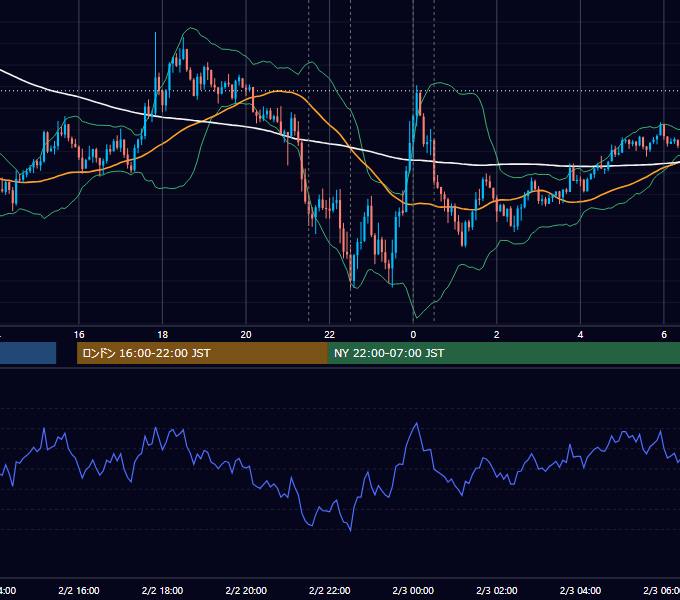
Task: Click the '0' midnight time axis label
Action: (x=413, y=335)
